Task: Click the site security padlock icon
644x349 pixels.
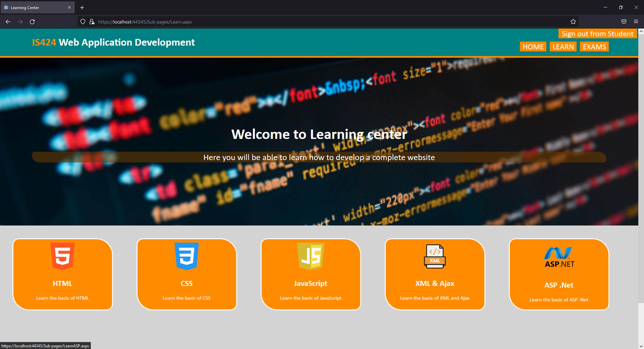Action: coord(92,22)
